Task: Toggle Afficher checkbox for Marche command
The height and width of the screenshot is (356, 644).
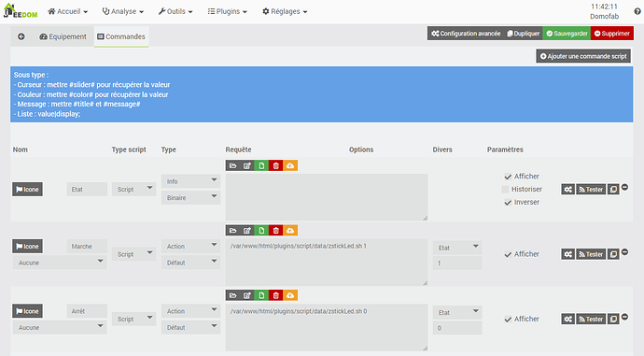Action: [x=508, y=254]
